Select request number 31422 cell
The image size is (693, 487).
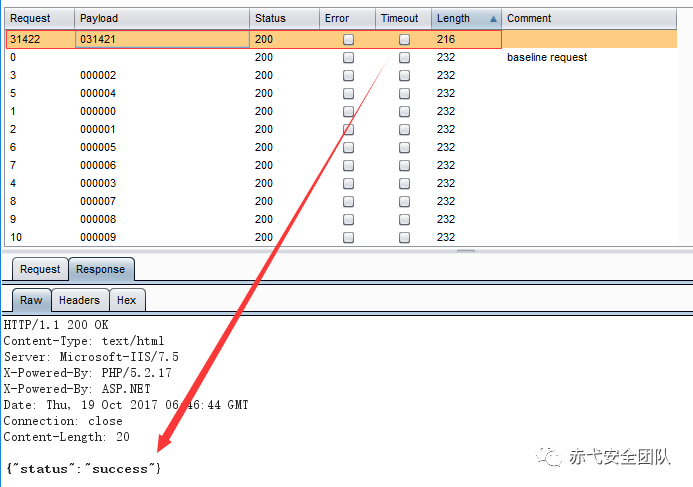(40, 39)
